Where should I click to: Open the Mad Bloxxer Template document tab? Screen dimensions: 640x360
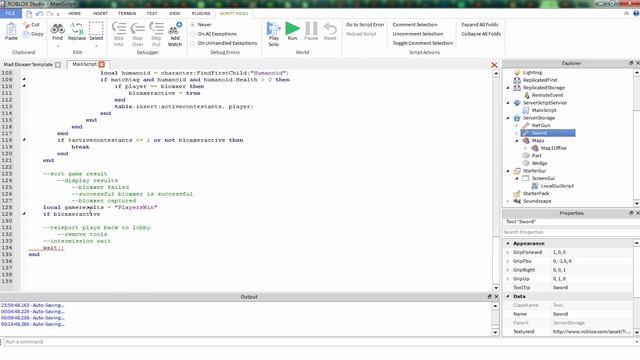click(x=28, y=64)
